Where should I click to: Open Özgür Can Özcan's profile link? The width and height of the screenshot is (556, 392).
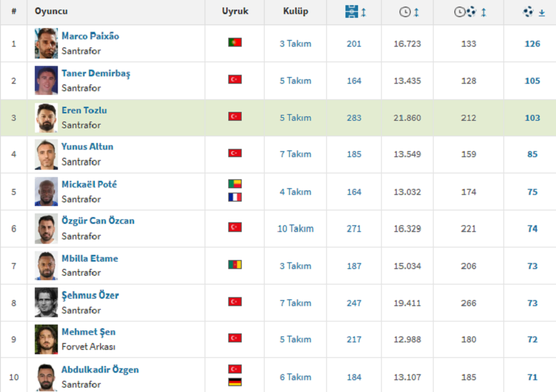tap(98, 221)
